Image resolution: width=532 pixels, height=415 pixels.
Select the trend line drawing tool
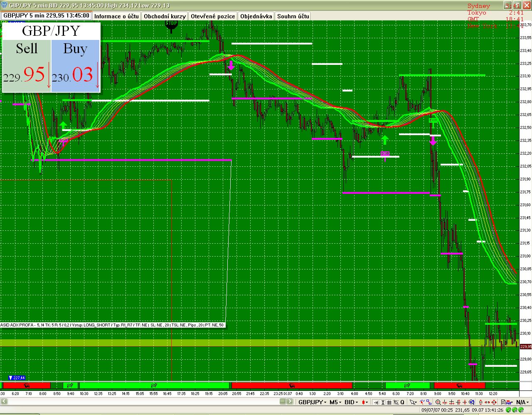[x=422, y=402]
